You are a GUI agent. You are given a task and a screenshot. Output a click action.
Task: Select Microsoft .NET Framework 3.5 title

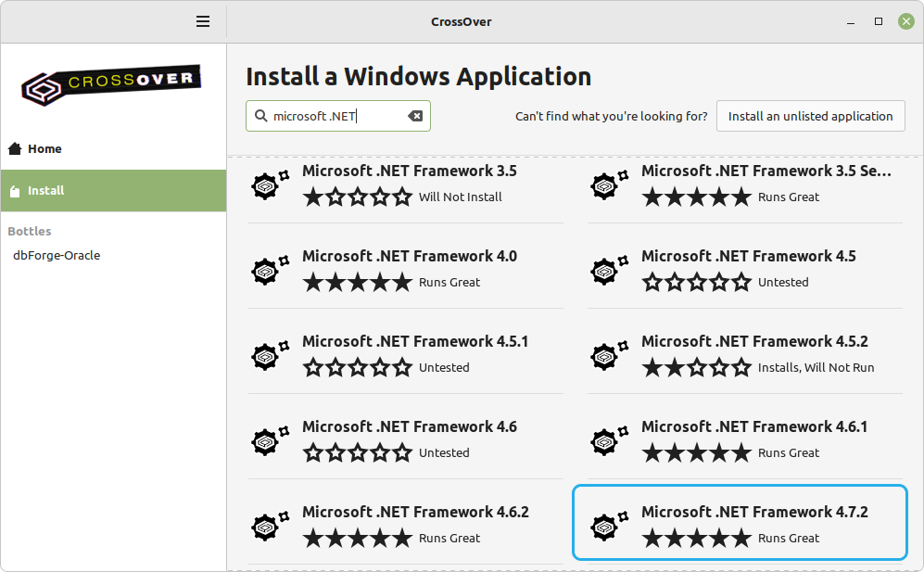410,171
